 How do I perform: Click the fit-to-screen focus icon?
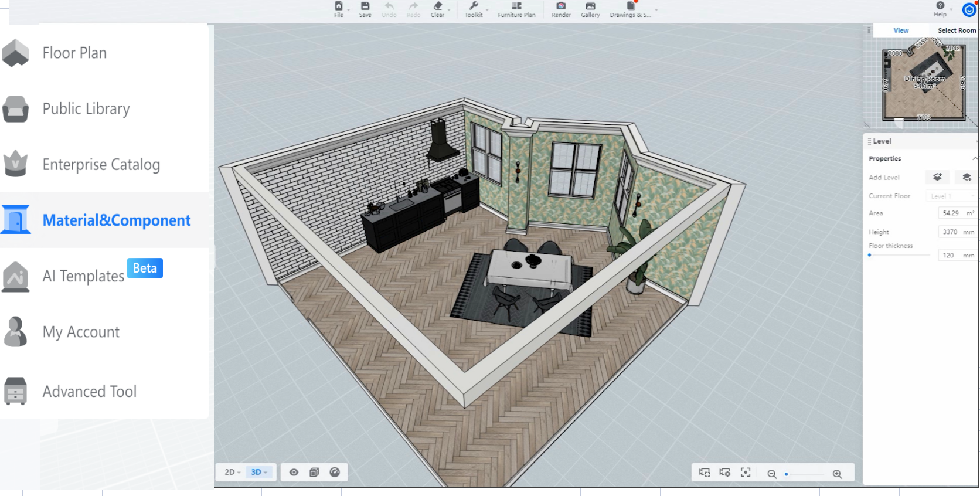(x=746, y=473)
